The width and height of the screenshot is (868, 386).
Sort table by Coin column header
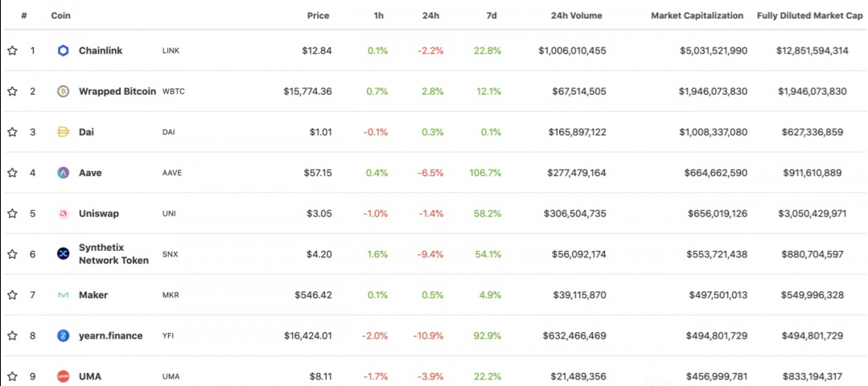(x=61, y=15)
